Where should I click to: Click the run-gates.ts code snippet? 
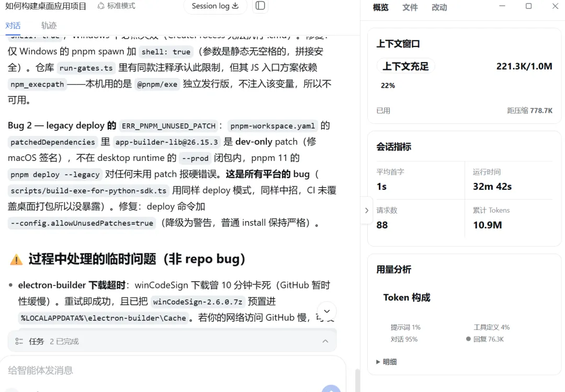[86, 68]
